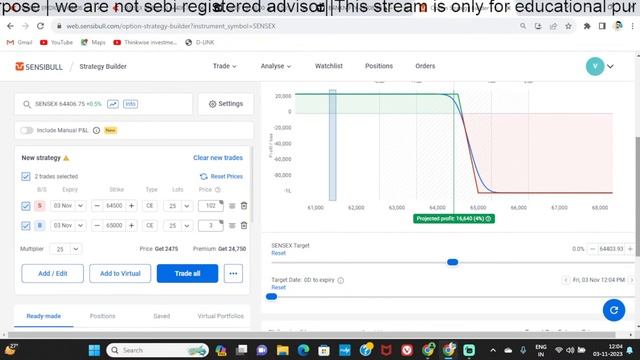Open the Trade menu
The width and height of the screenshot is (640, 360).
click(224, 66)
